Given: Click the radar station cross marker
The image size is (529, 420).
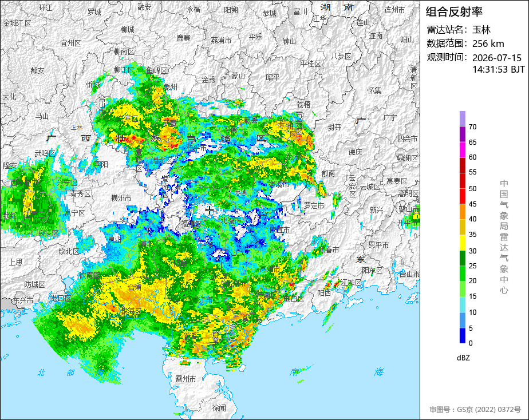Looking at the screenshot, I should [x=209, y=210].
